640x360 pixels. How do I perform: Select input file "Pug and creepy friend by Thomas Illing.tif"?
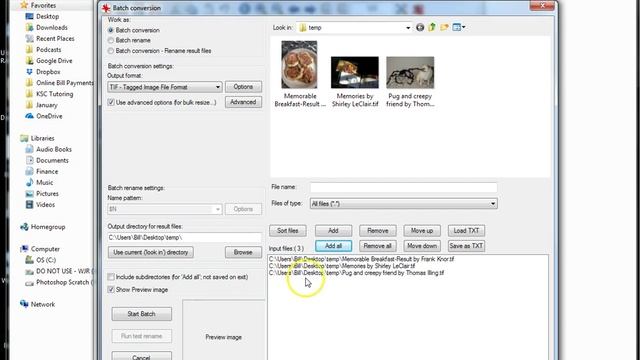[356, 273]
